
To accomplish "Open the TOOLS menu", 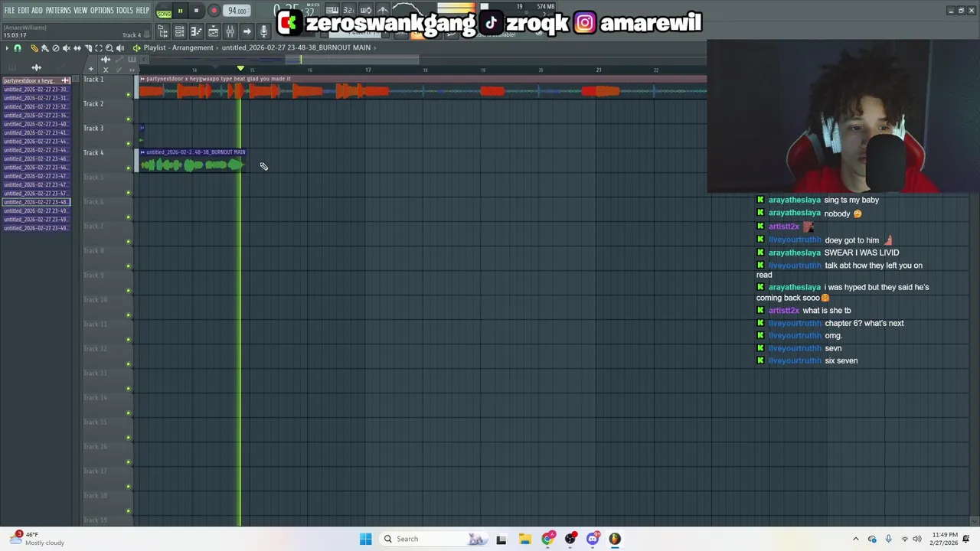I will (124, 11).
